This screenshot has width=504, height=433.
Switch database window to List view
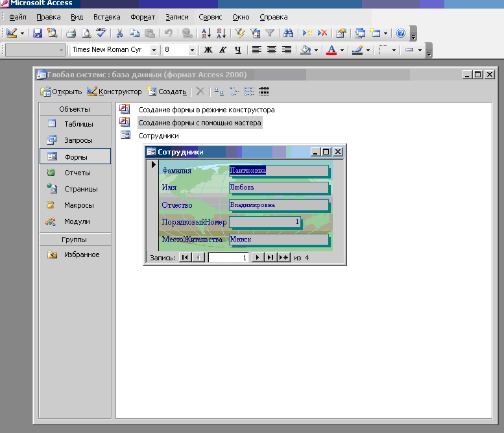(249, 92)
